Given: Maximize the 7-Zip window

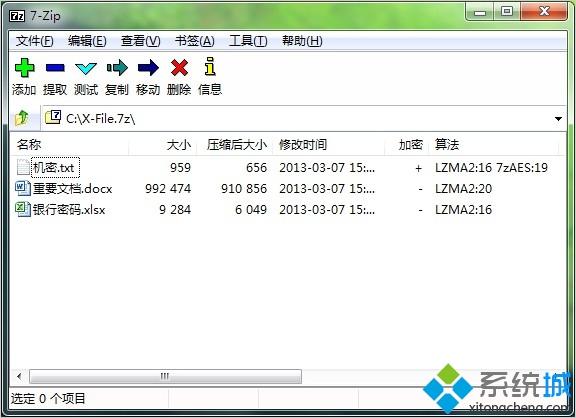Looking at the screenshot, I should (x=507, y=12).
